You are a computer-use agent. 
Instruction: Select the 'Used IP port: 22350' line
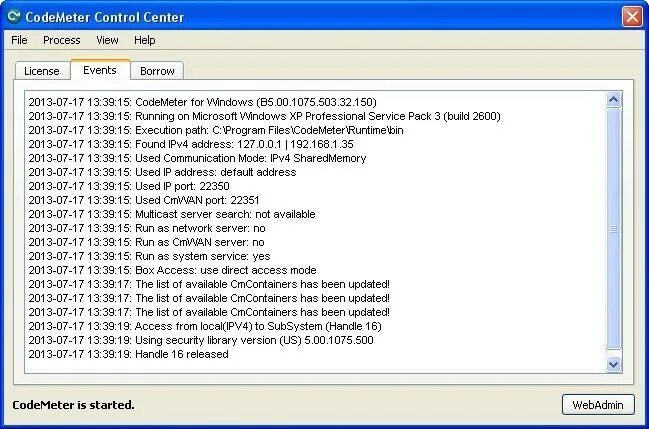tap(129, 186)
